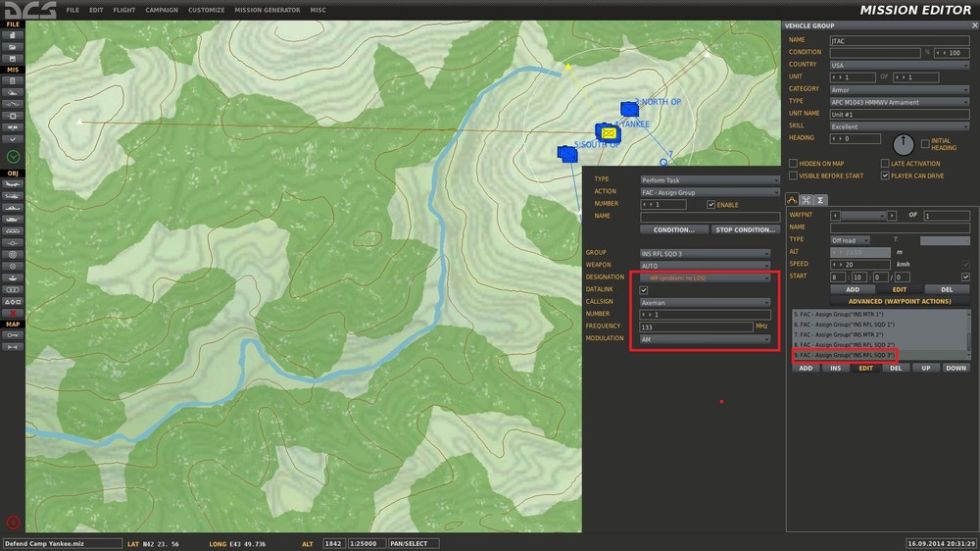This screenshot has height=551, width=980.
Task: Click the heading dial knob
Action: 904,143
